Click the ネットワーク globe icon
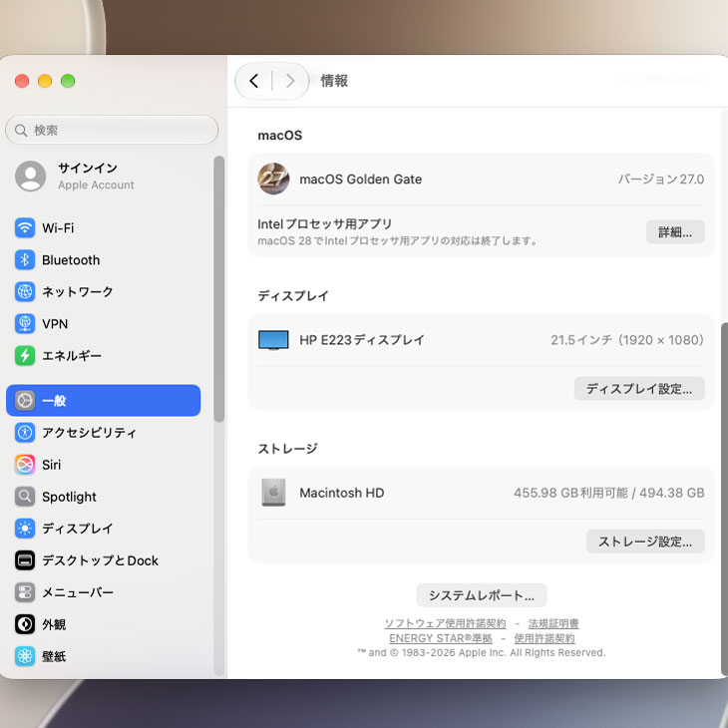728x728 pixels. click(x=25, y=291)
